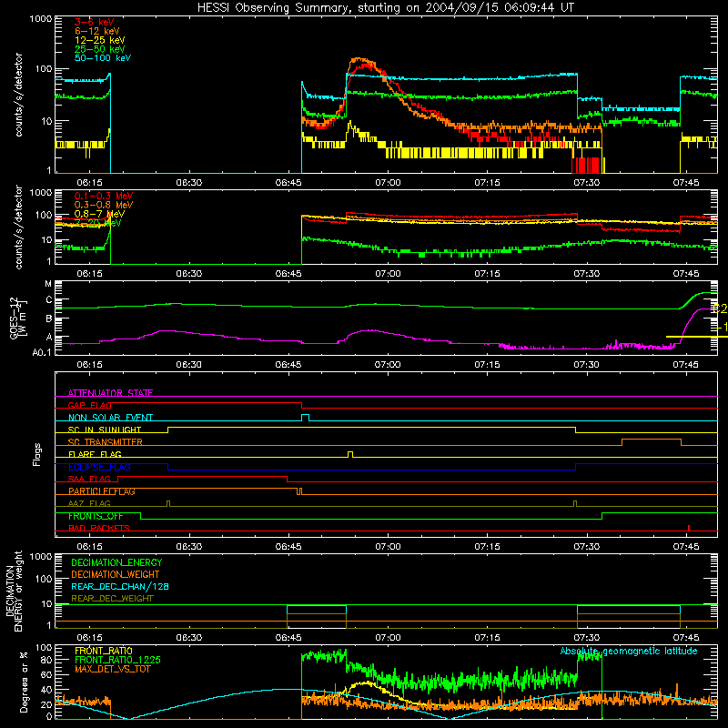This screenshot has height=728, width=728.
Task: Click the 07:00 tick label under top panel
Action: pyautogui.click(x=388, y=183)
